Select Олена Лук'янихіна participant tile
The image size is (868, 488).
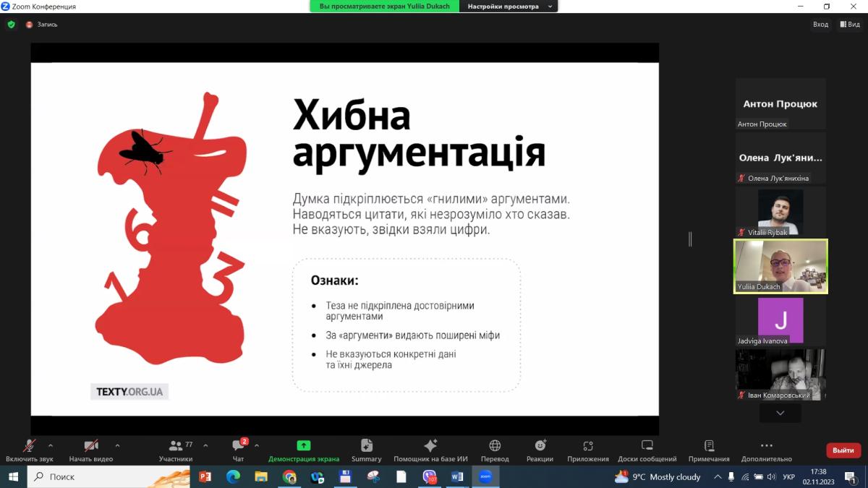click(780, 158)
